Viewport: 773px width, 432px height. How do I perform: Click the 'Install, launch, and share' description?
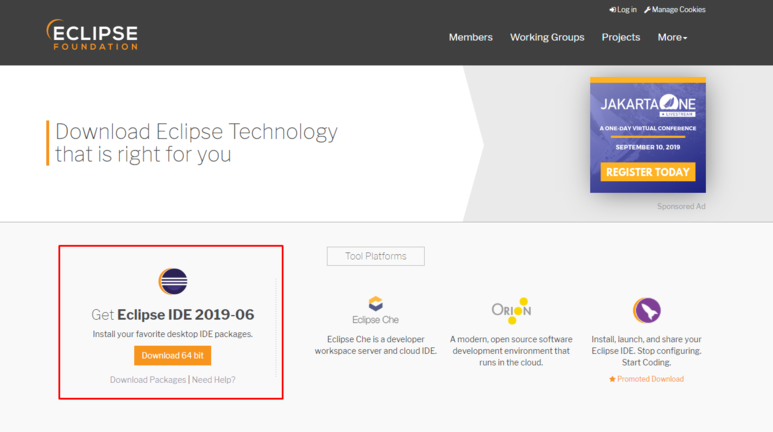click(646, 351)
